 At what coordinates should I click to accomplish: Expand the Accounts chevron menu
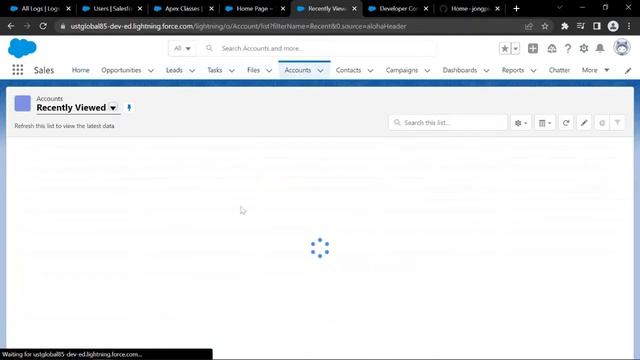pos(320,71)
